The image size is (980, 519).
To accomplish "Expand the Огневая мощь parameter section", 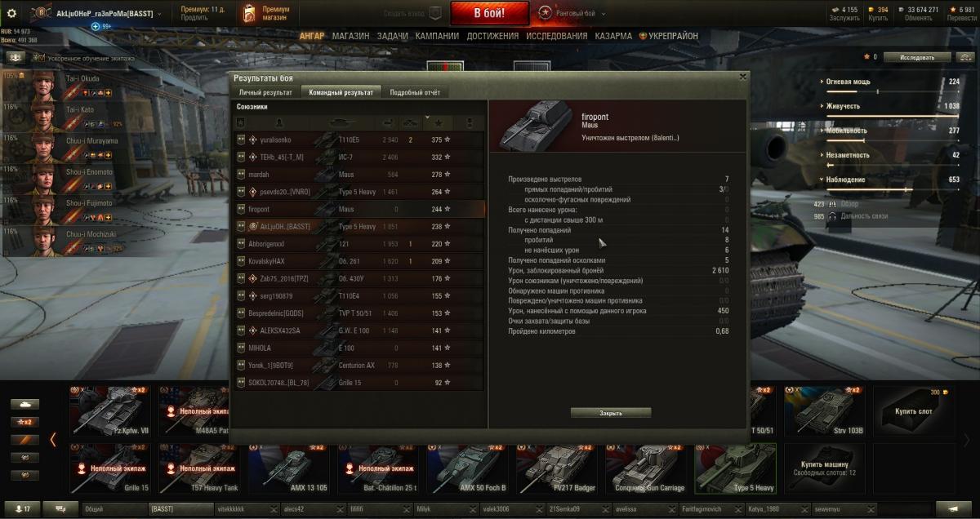I will (x=822, y=82).
